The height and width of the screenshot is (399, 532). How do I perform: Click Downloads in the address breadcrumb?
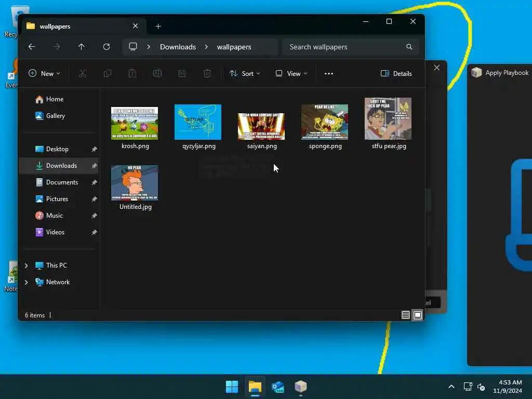point(178,47)
